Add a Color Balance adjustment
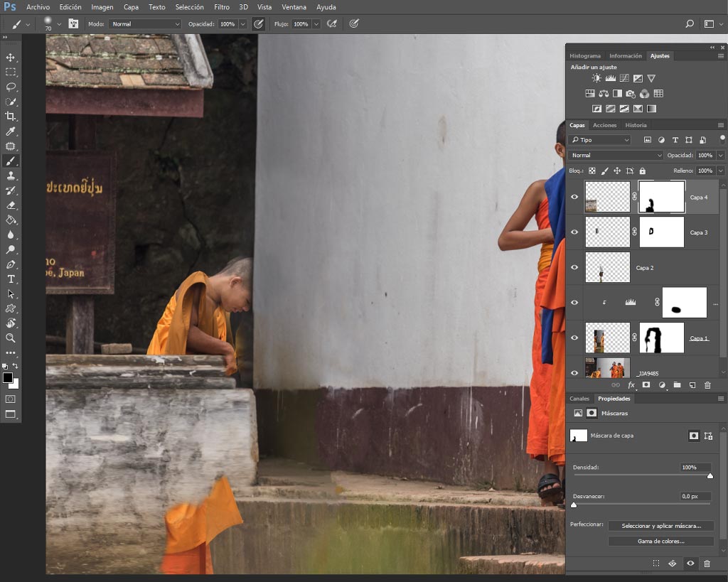Viewport: 728px width, 582px height. [604, 94]
